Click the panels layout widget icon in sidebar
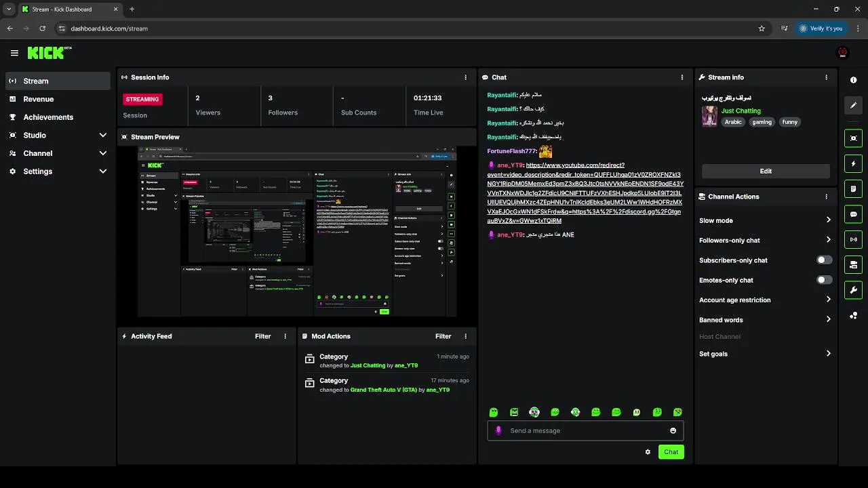This screenshot has height=488, width=868. [853, 264]
